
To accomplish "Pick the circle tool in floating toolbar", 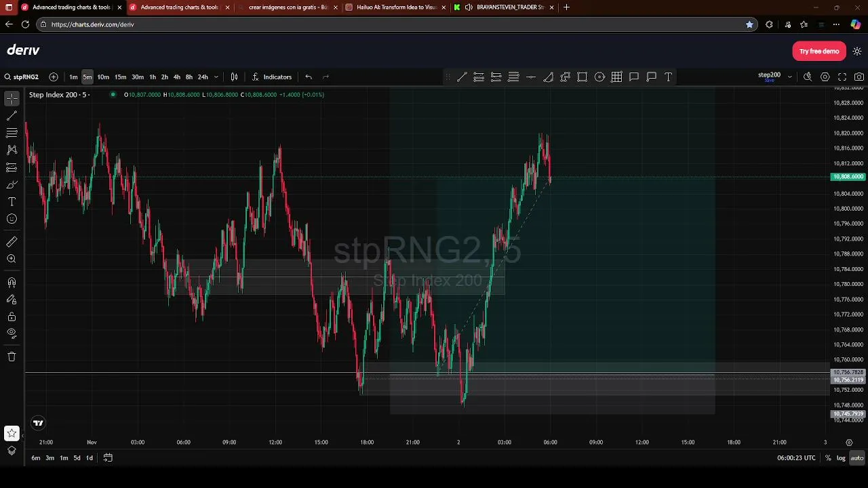I will pos(599,77).
